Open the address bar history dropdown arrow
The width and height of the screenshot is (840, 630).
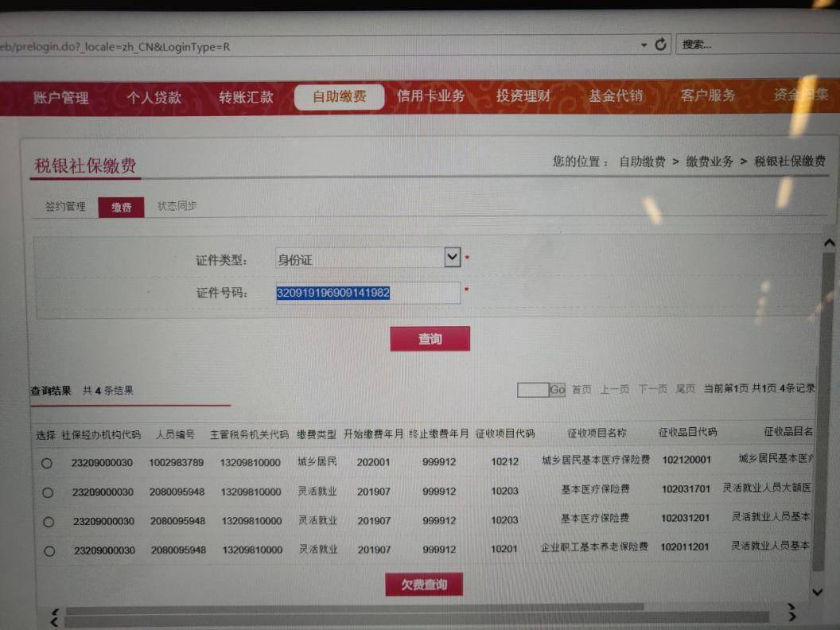(x=644, y=45)
